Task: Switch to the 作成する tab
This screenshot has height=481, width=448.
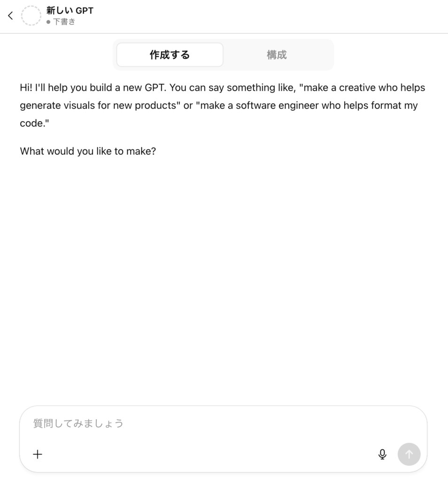Action: tap(170, 54)
